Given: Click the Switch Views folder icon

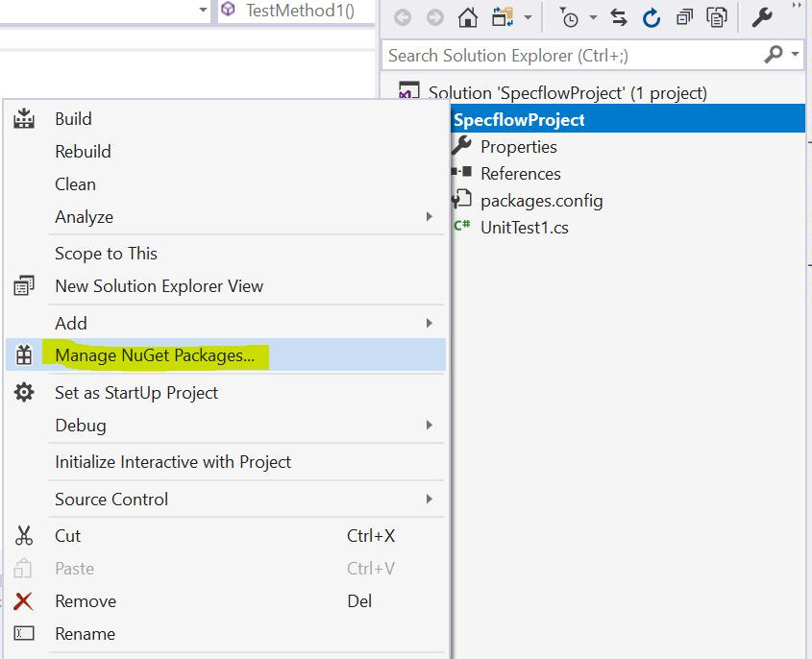Looking at the screenshot, I should click(x=502, y=18).
